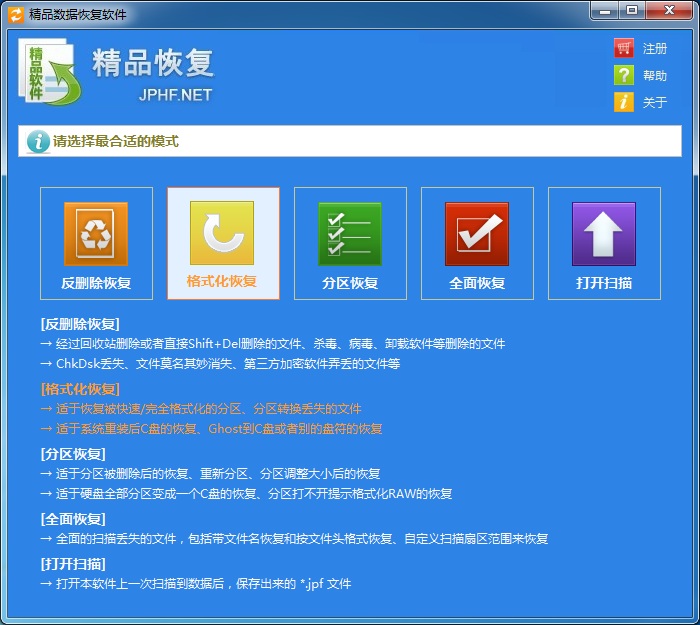Click the green question mark help icon
Screen dimensions: 700x625
(624, 75)
